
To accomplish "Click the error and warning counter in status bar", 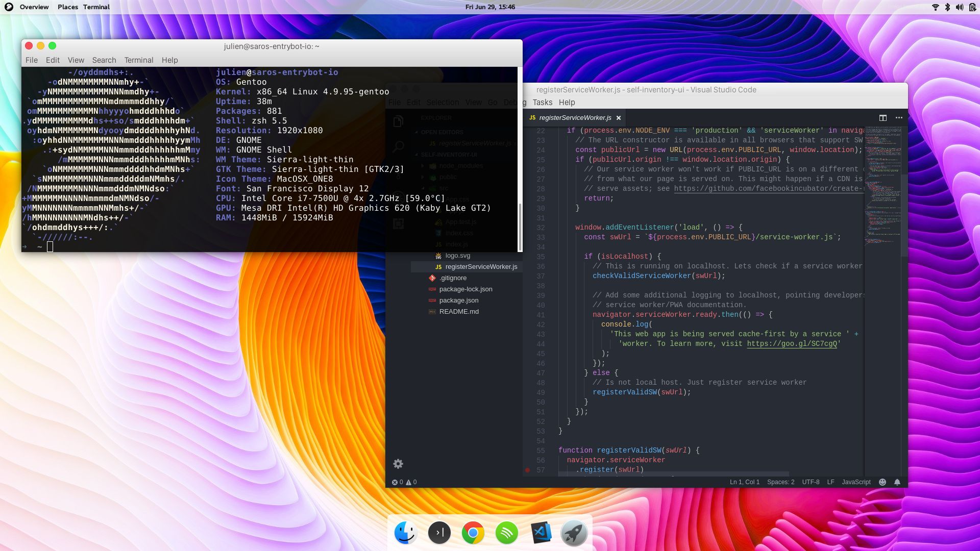I will 403,482.
